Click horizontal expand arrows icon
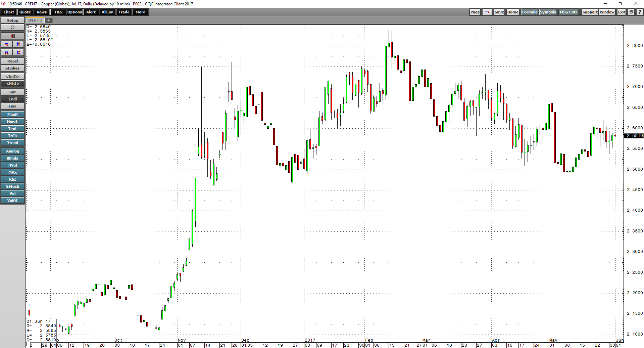Screen dimensions: 644x348 pos(7,44)
